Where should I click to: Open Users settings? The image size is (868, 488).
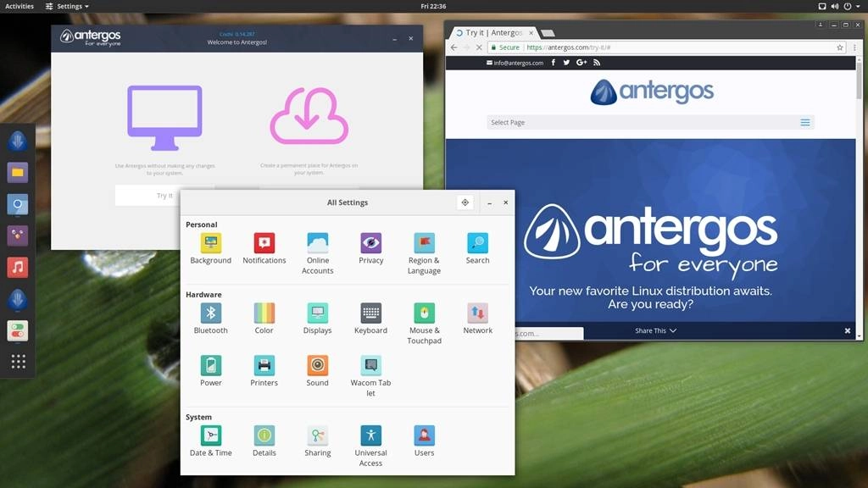point(424,441)
